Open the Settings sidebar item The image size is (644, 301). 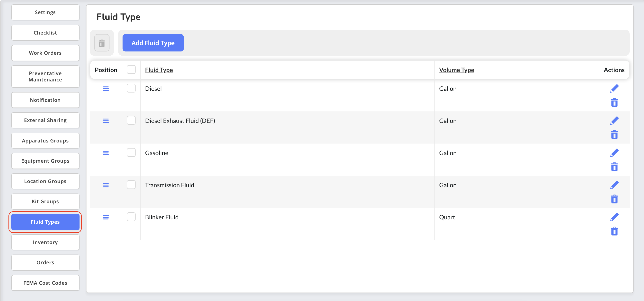pyautogui.click(x=45, y=13)
